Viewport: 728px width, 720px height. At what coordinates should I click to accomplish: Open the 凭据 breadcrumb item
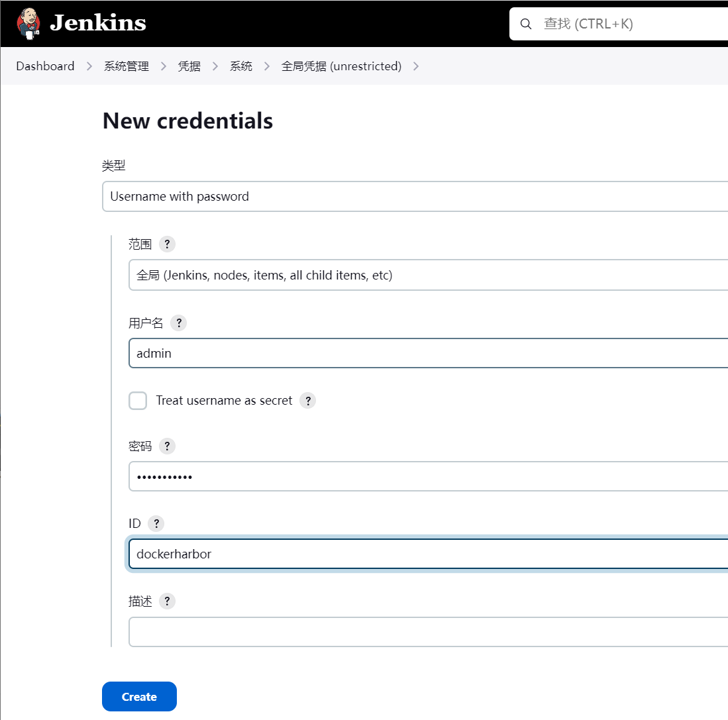pyautogui.click(x=189, y=66)
